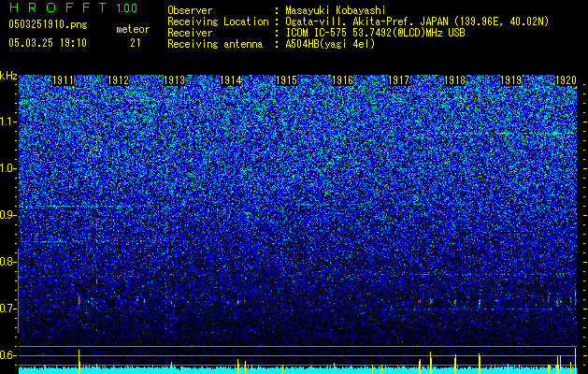
Task: Click the Ogata-vill. Akita-Pref. JAPAN location text
Action: [x=418, y=22]
